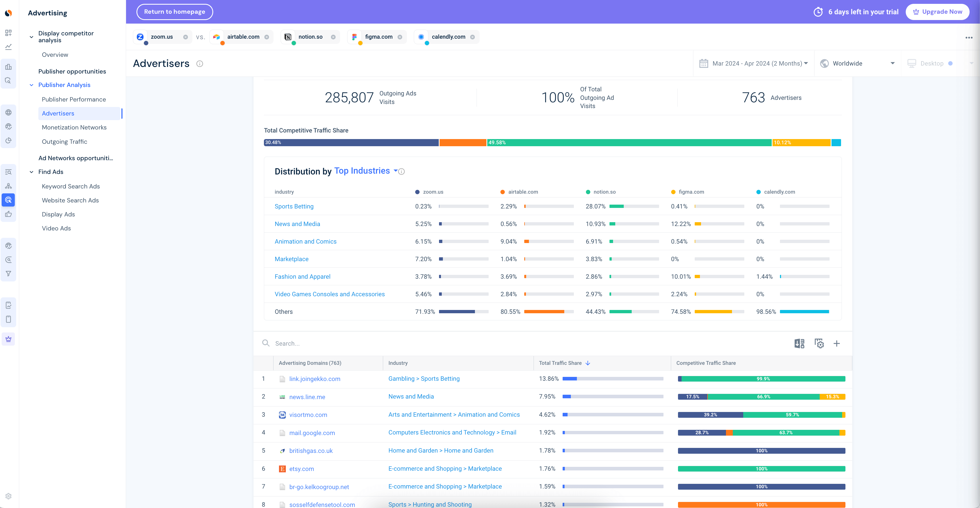Click the Return to homepage button
Image resolution: width=980 pixels, height=508 pixels.
click(175, 12)
